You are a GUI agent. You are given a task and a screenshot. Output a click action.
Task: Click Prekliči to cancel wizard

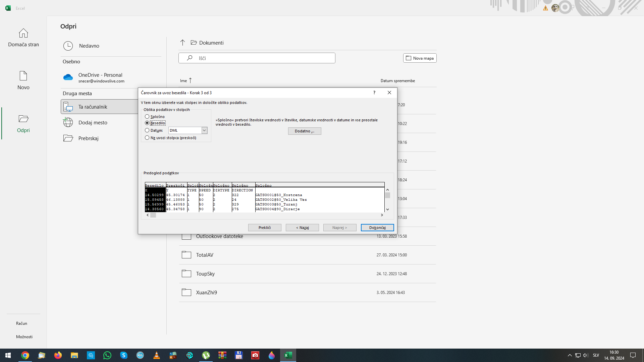(265, 228)
